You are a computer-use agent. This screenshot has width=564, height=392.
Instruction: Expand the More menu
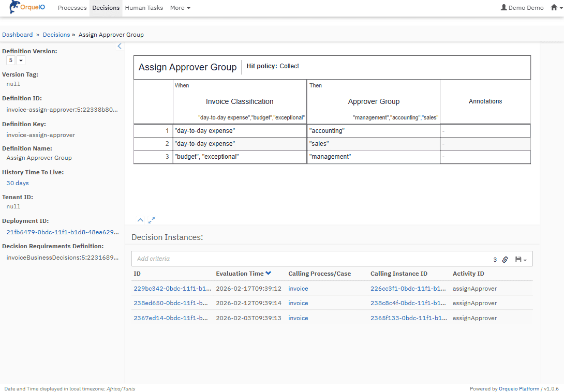click(x=180, y=8)
